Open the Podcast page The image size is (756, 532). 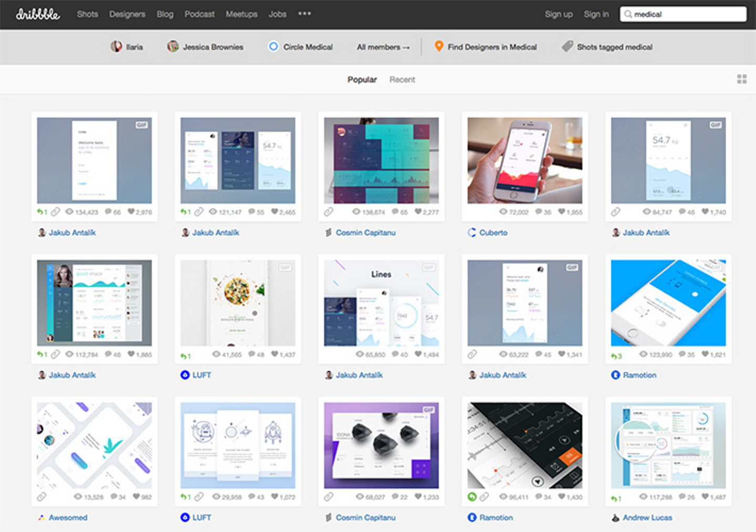(x=199, y=14)
